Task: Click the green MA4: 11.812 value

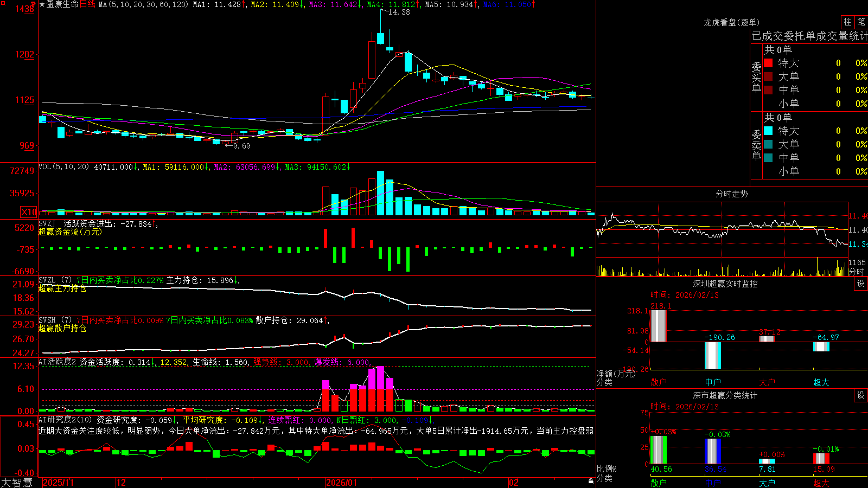Action: pos(394,4)
